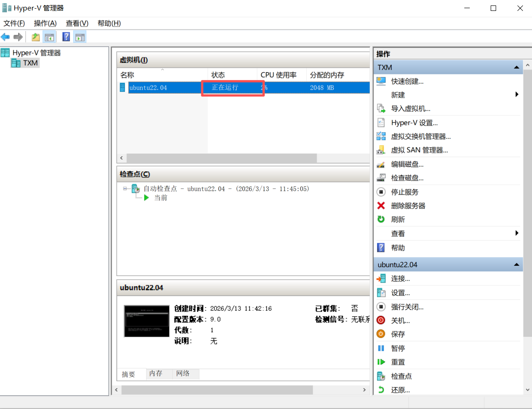
Task: Click the blue help toolbar icon
Action: point(66,37)
